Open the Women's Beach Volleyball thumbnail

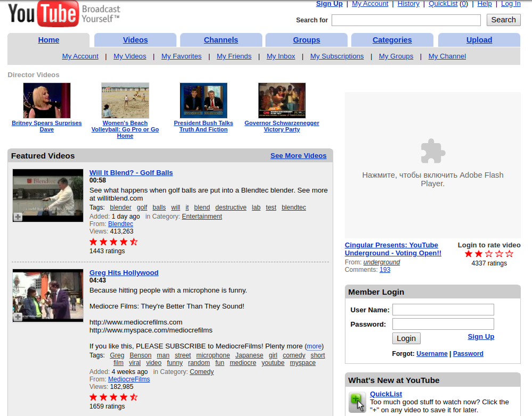pos(125,101)
